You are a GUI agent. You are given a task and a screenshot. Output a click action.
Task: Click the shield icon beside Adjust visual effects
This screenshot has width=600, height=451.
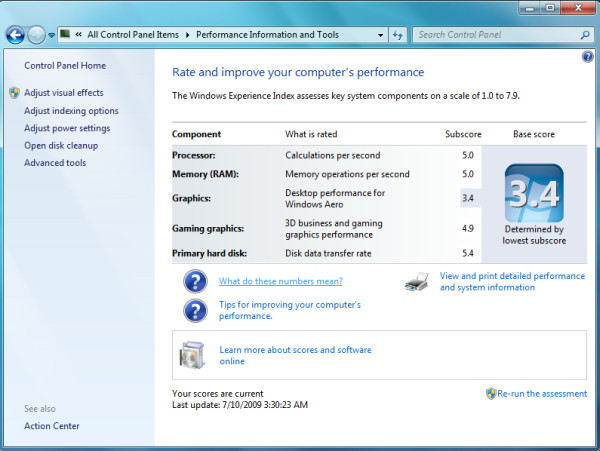tap(15, 93)
